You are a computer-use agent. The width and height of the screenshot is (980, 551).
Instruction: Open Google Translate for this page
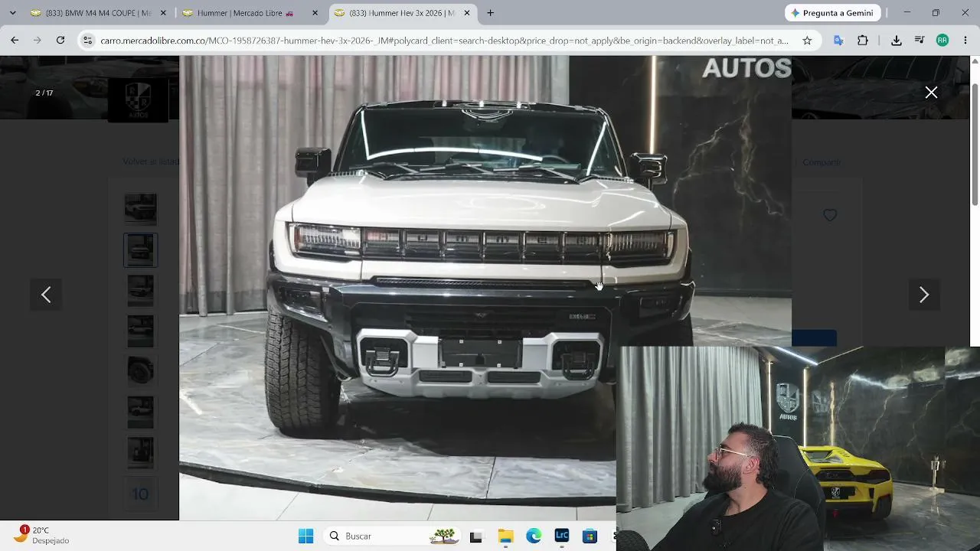[x=838, y=41]
